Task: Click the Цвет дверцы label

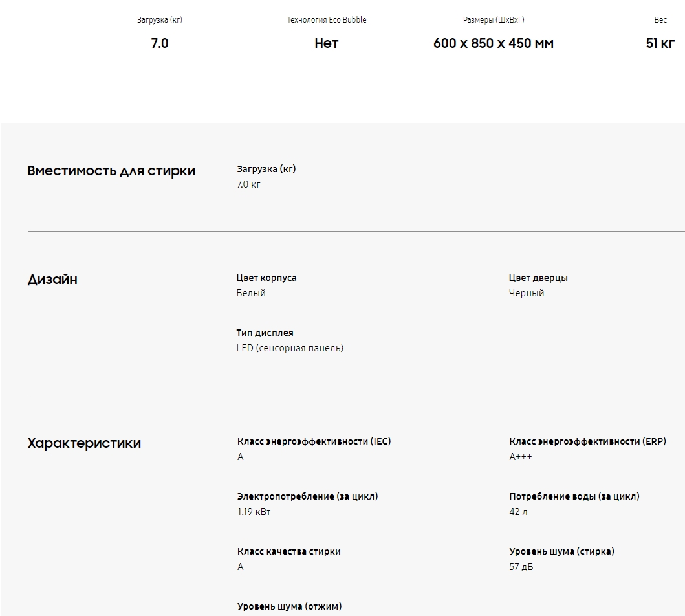Action: tap(538, 278)
